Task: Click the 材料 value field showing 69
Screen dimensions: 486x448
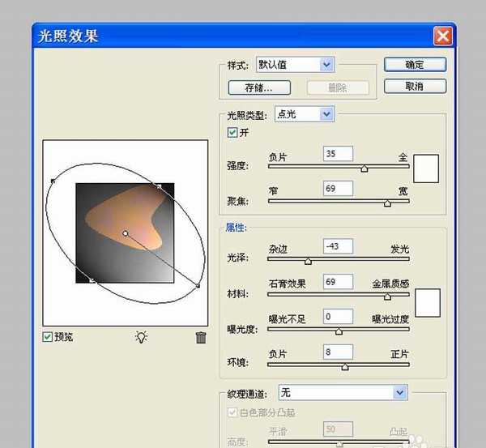Action: pyautogui.click(x=338, y=282)
